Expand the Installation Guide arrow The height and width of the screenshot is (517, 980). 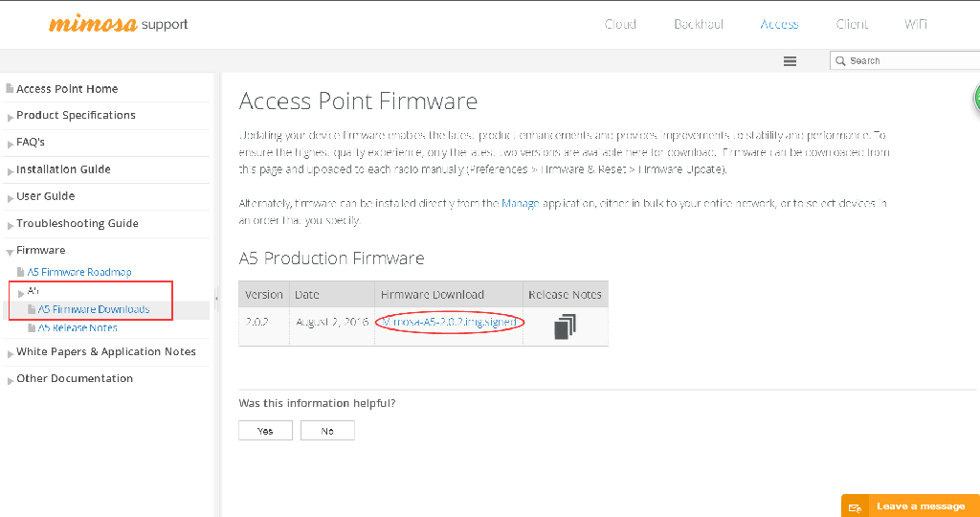pos(10,171)
